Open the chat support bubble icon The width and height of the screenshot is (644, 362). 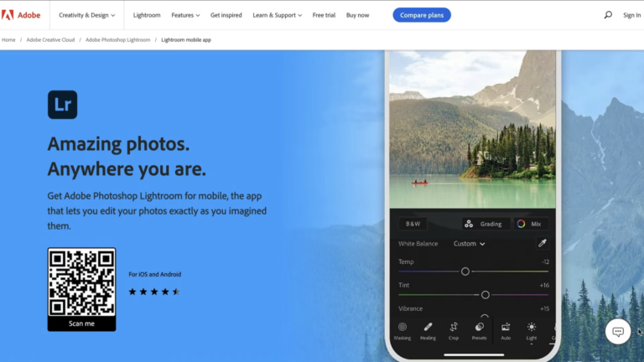pos(618,331)
